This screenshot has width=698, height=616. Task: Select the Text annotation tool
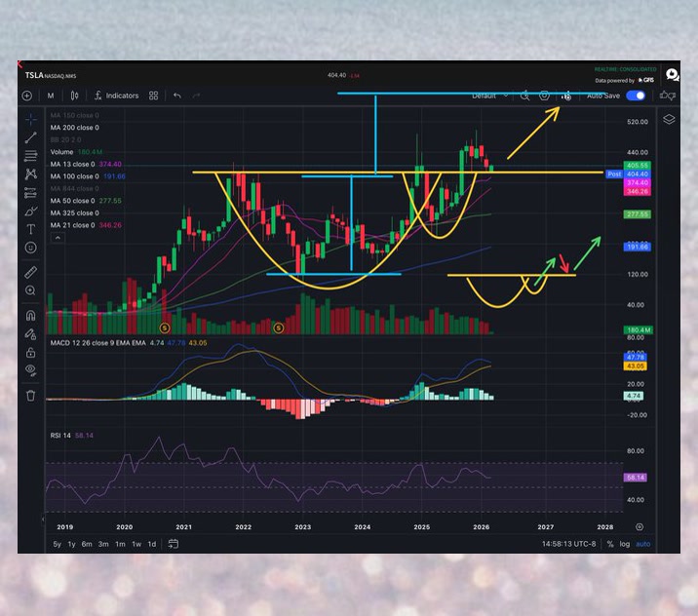point(31,229)
